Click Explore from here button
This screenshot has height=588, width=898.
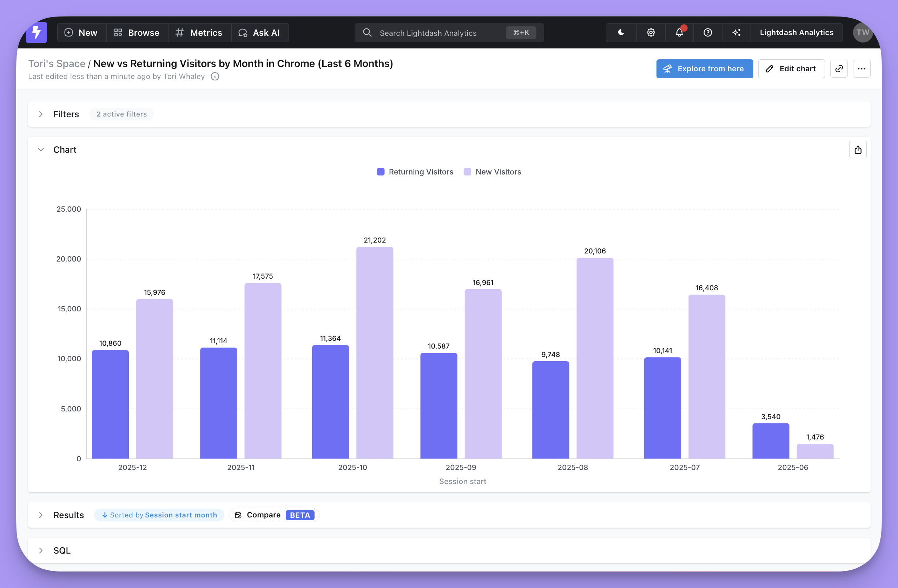pyautogui.click(x=704, y=69)
